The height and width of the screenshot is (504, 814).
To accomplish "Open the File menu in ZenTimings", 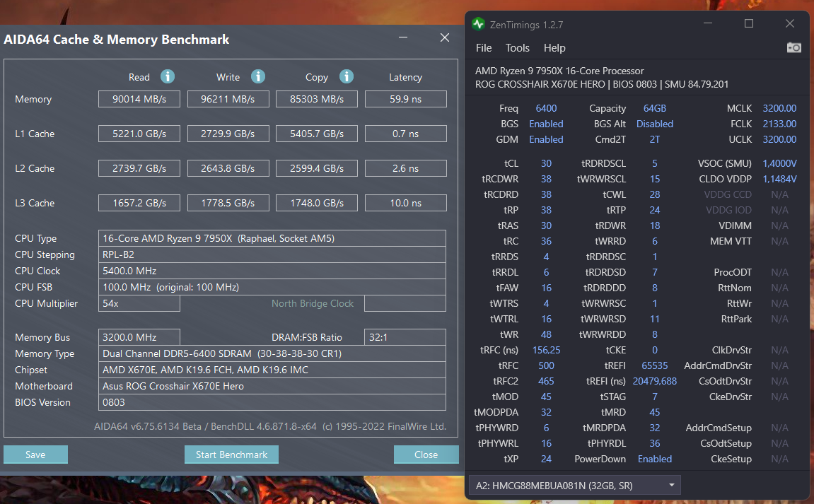I will point(483,48).
